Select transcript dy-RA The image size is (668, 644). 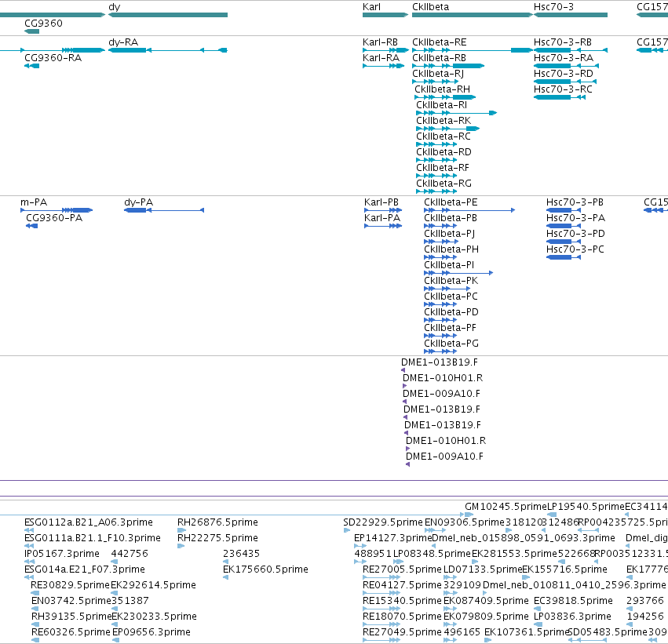pyautogui.click(x=168, y=50)
